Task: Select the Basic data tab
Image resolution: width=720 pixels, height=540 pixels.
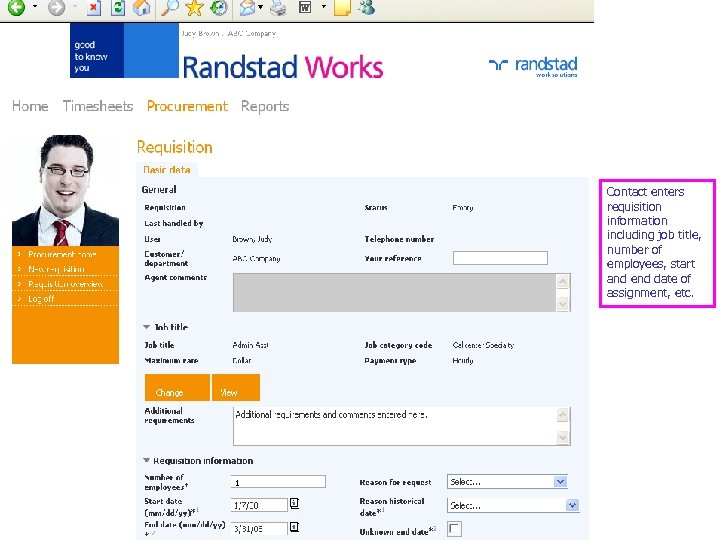Action: [x=167, y=170]
